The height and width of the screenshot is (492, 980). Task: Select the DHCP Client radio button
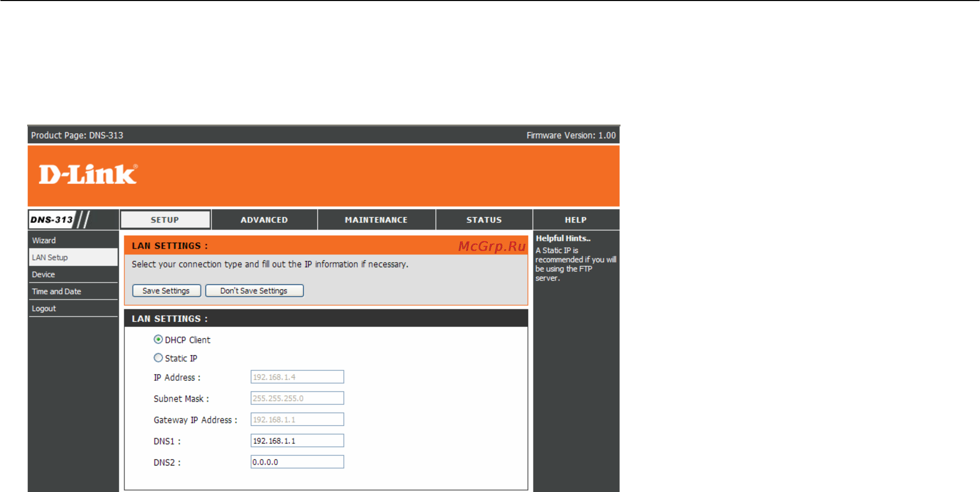(158, 339)
